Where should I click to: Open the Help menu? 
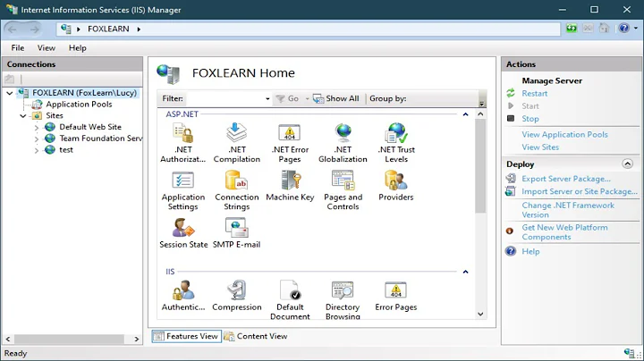point(77,48)
